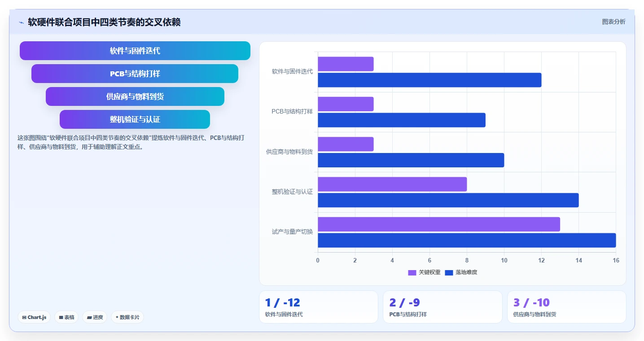Click purple 关键权重 bar for 软件与固件迭代
Screen dimensions: 644x341
click(x=346, y=64)
